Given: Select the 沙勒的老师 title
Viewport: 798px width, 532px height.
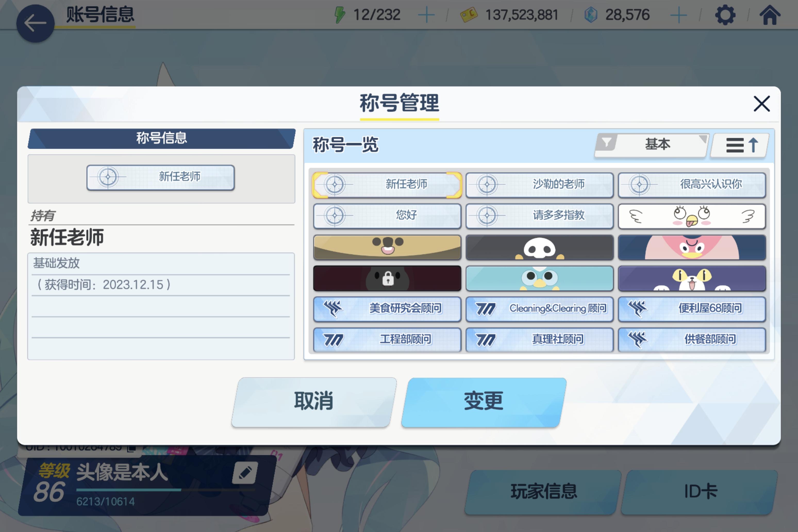Looking at the screenshot, I should (x=539, y=185).
